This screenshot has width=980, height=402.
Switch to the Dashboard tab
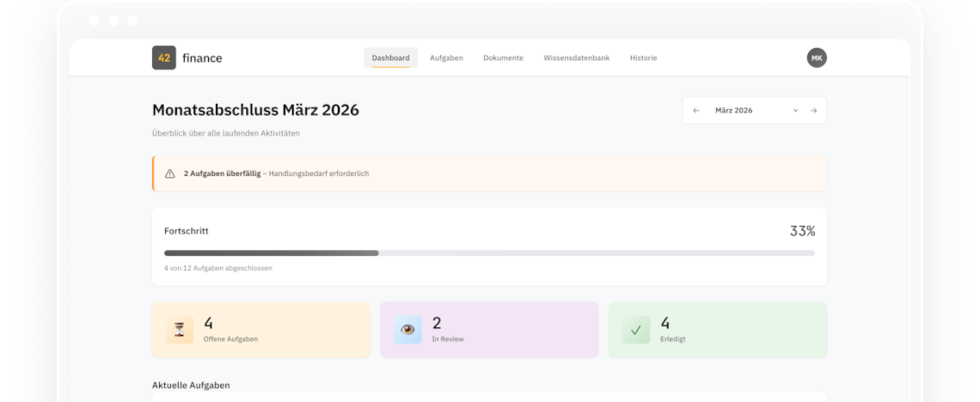point(390,58)
